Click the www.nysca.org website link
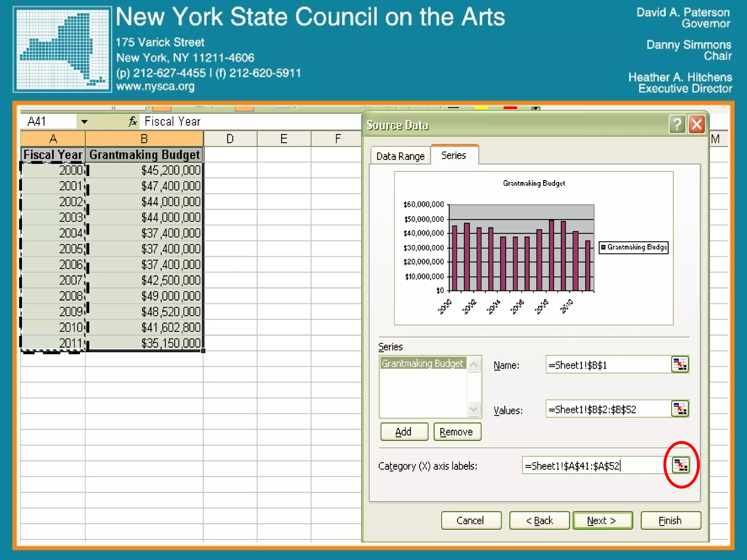The image size is (747, 560). 155,87
